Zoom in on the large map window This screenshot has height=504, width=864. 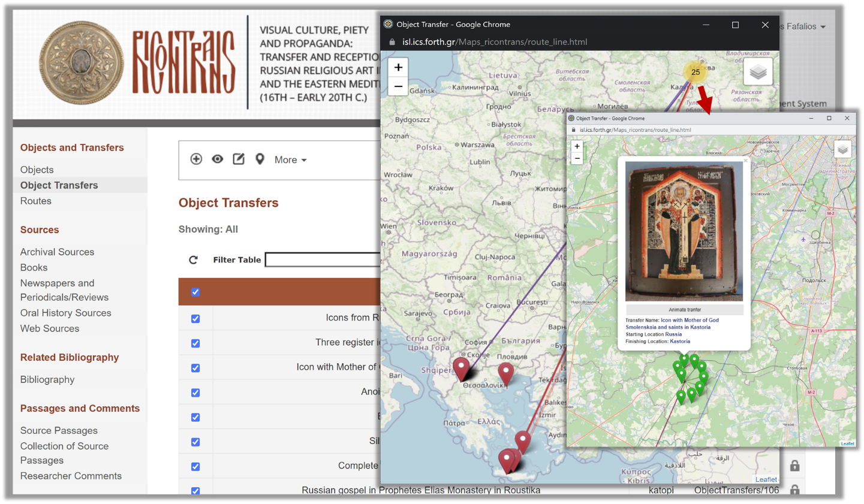tap(398, 67)
